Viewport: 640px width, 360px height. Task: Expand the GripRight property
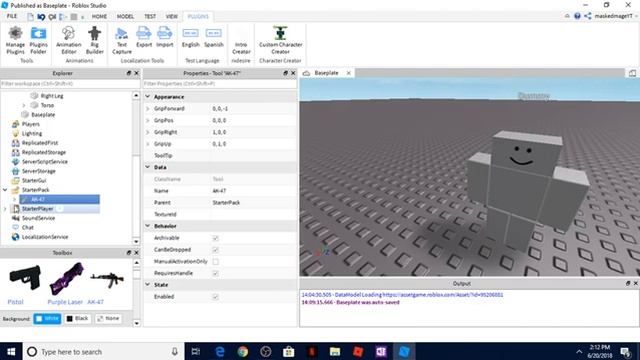148,132
